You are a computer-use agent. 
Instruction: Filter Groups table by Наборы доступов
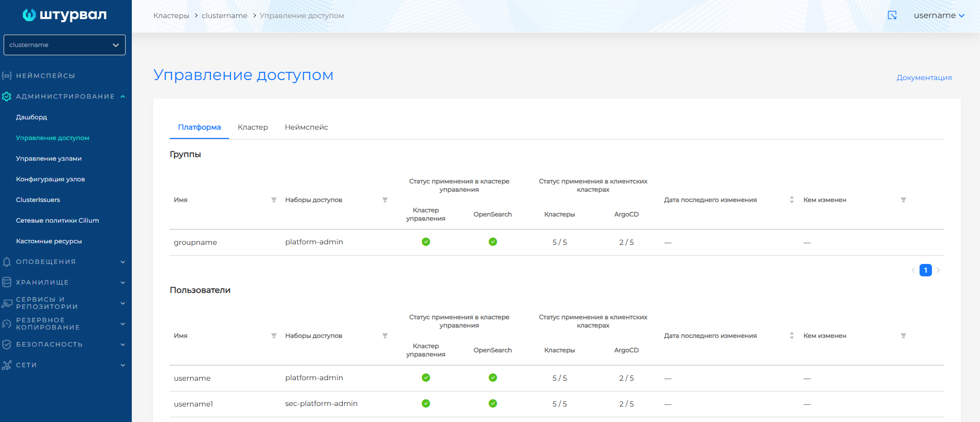click(x=385, y=200)
